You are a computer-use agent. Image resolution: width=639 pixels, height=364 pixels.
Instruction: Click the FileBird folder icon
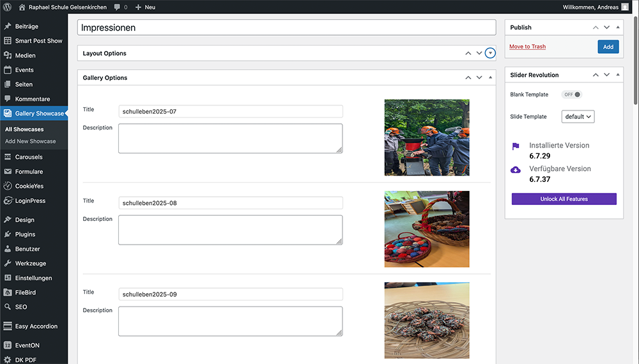tap(7, 292)
